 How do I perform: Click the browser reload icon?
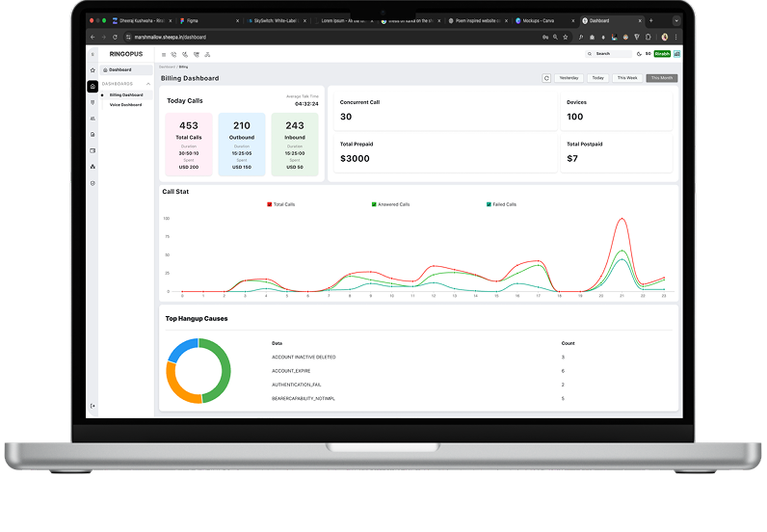click(115, 37)
